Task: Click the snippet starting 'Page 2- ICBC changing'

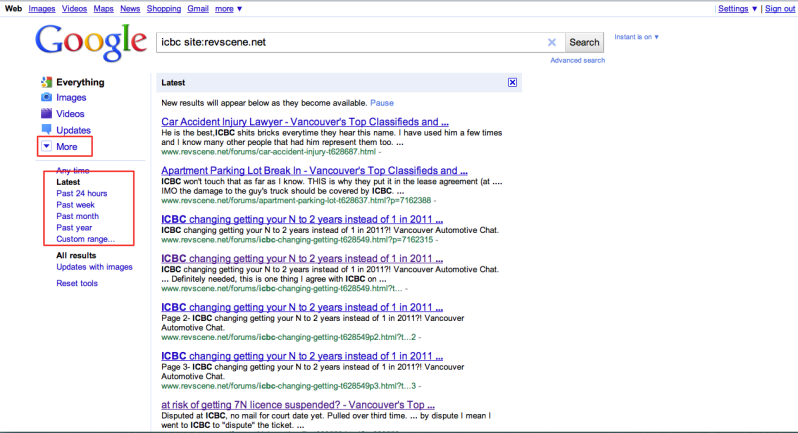Action: point(312,323)
